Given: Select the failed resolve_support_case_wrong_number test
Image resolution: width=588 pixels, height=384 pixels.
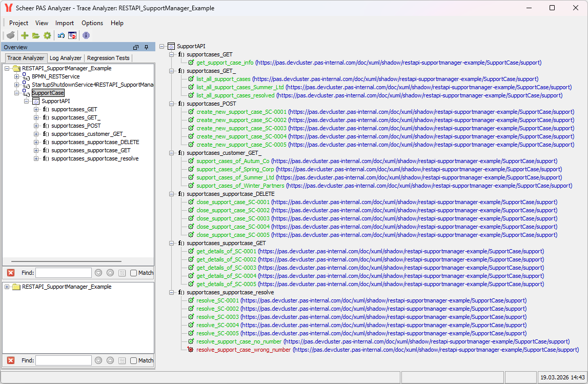Looking at the screenshot, I should pos(243,350).
